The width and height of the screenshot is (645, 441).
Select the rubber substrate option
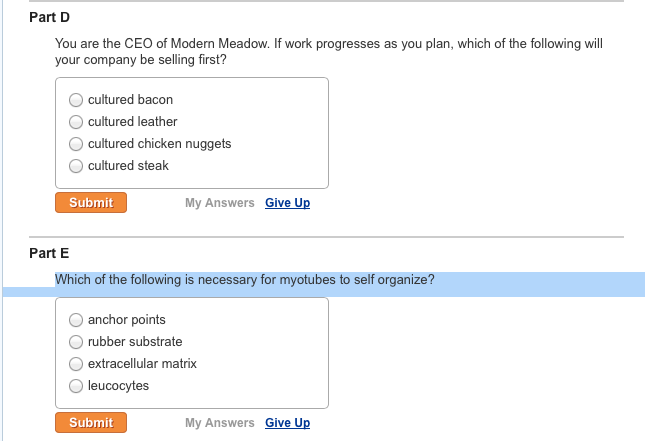pos(76,342)
